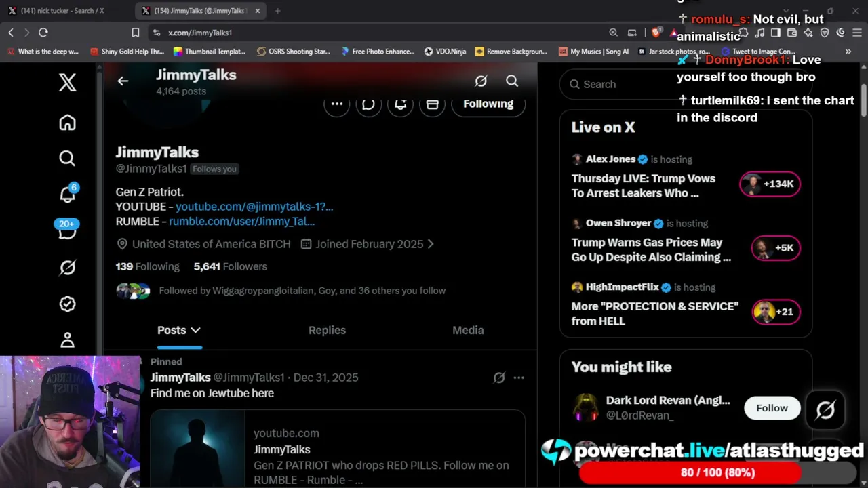The width and height of the screenshot is (868, 488).
Task: Open the Free Photo Enhance... bookmark
Action: [378, 52]
